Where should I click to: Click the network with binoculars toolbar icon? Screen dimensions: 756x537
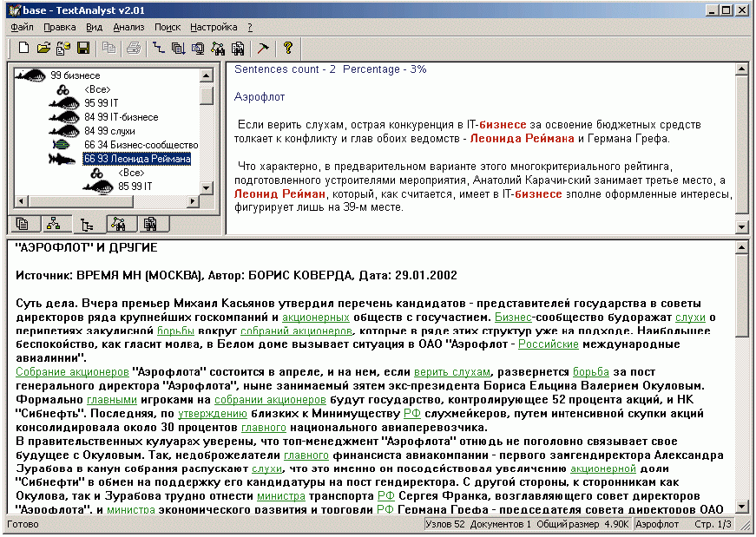click(218, 48)
